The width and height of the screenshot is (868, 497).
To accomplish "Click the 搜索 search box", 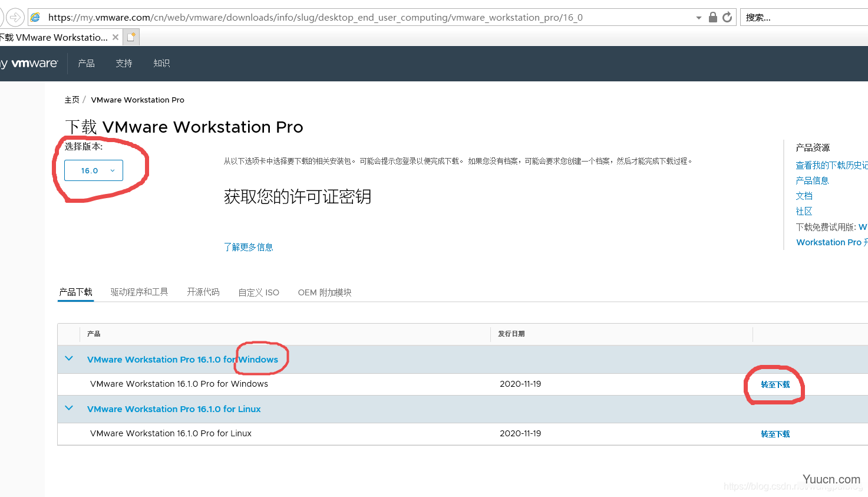I will tap(804, 17).
